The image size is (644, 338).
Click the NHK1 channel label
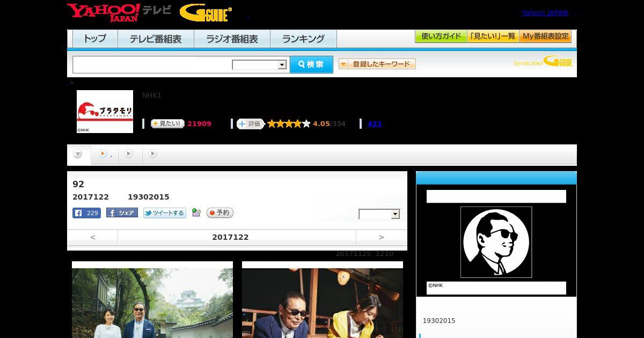[x=152, y=95]
